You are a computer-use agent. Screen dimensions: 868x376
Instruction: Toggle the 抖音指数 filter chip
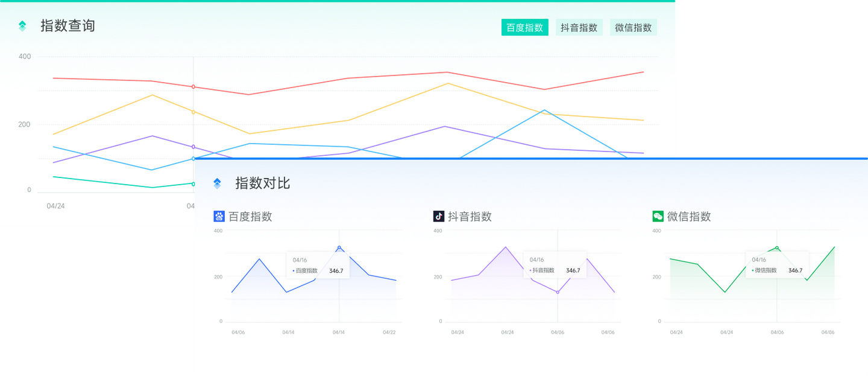tap(579, 27)
